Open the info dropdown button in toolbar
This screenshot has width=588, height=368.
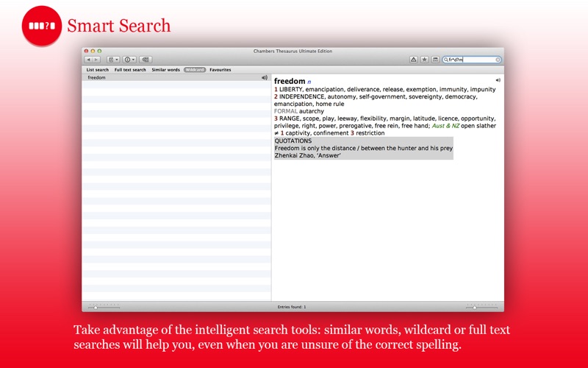pos(129,60)
